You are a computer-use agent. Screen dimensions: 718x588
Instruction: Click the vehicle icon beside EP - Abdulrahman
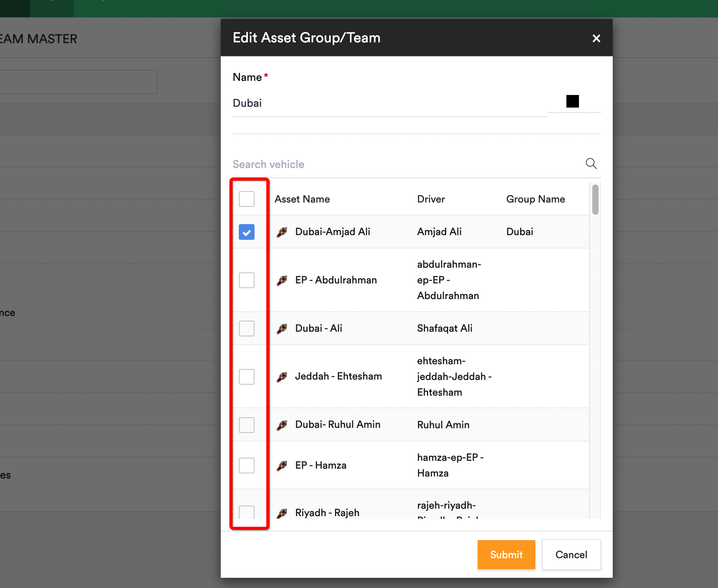282,280
